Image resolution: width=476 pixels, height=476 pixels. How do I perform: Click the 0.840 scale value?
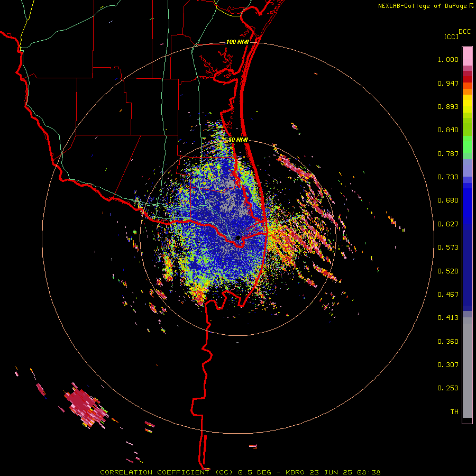coord(448,130)
